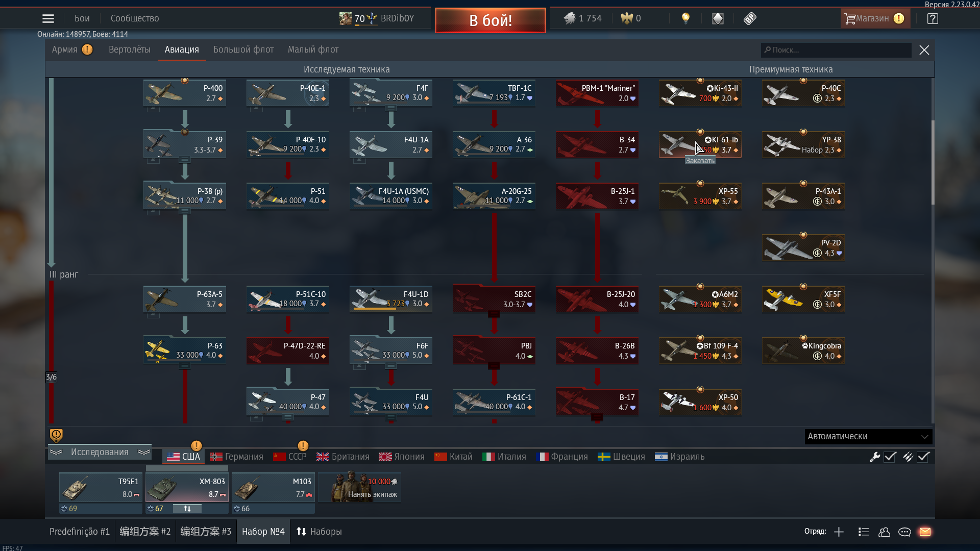The image size is (980, 551).
Task: Click the alert badge above США flag
Action: pyautogui.click(x=196, y=445)
